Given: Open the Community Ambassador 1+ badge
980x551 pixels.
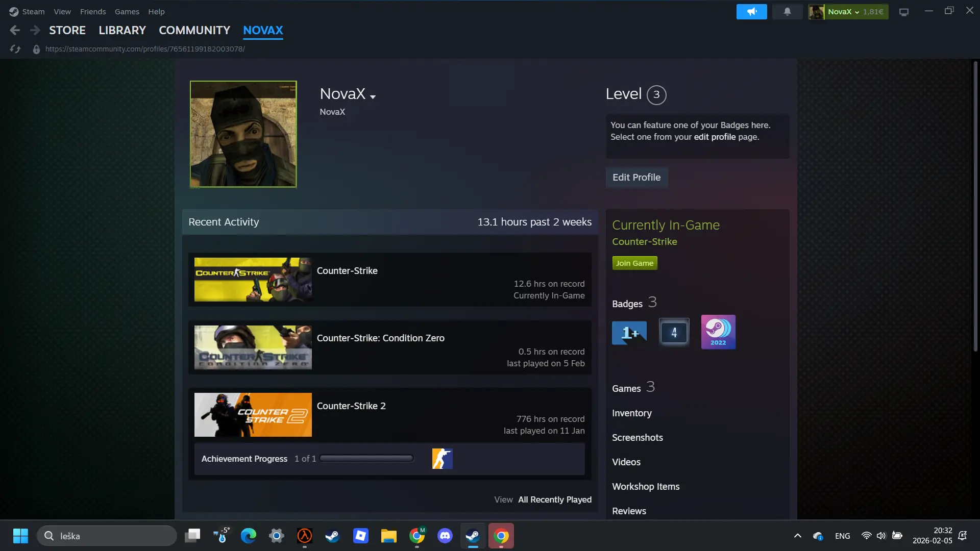Looking at the screenshot, I should click(x=629, y=332).
